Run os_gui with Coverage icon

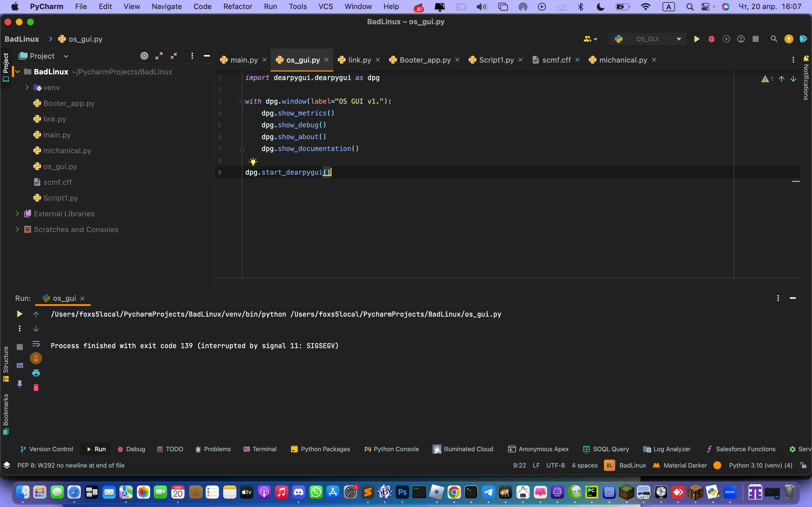click(727, 39)
